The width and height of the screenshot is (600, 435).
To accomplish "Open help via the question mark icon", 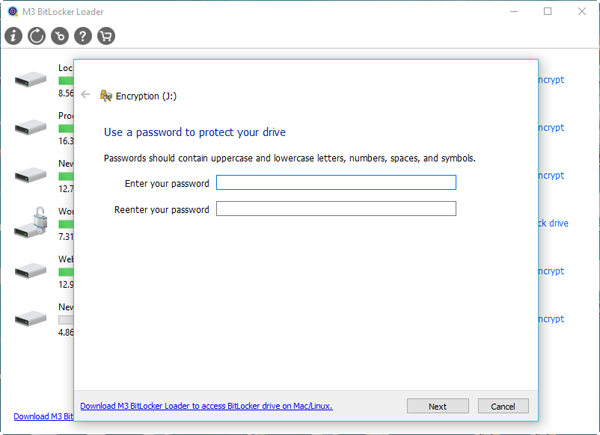I will pyautogui.click(x=83, y=36).
